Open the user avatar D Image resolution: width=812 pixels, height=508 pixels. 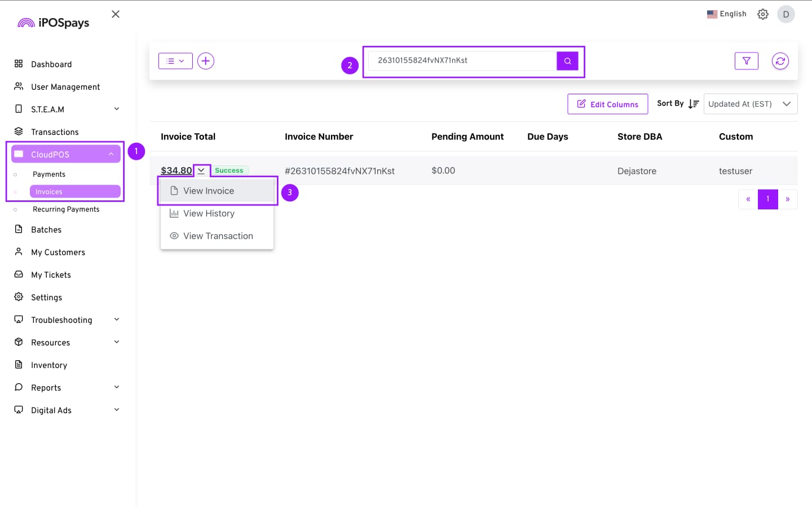pyautogui.click(x=785, y=14)
